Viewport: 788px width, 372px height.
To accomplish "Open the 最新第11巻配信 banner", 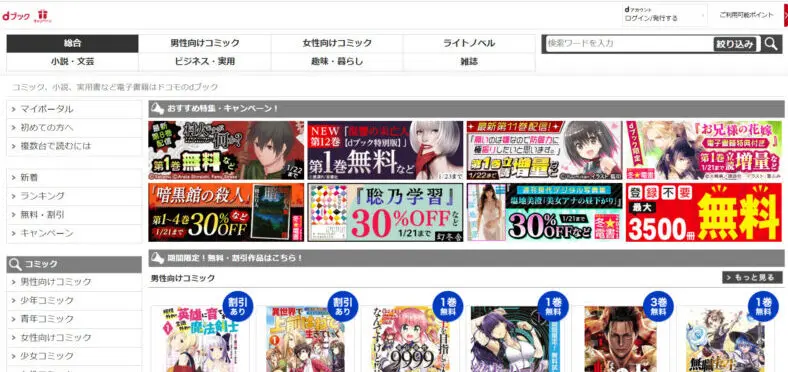I will (x=544, y=150).
